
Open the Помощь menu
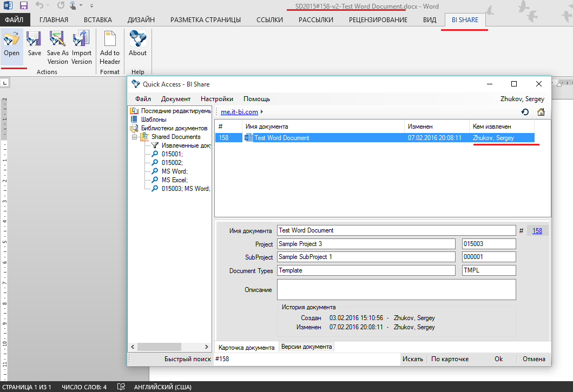click(x=256, y=99)
